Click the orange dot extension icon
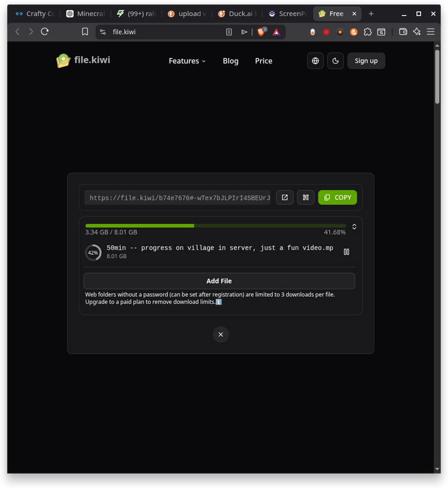The image size is (448, 488). tap(340, 32)
